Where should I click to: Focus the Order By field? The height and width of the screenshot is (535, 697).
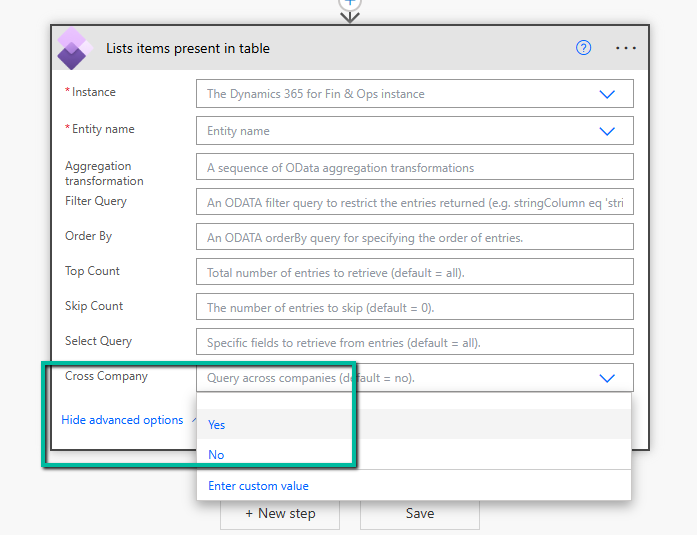(415, 237)
